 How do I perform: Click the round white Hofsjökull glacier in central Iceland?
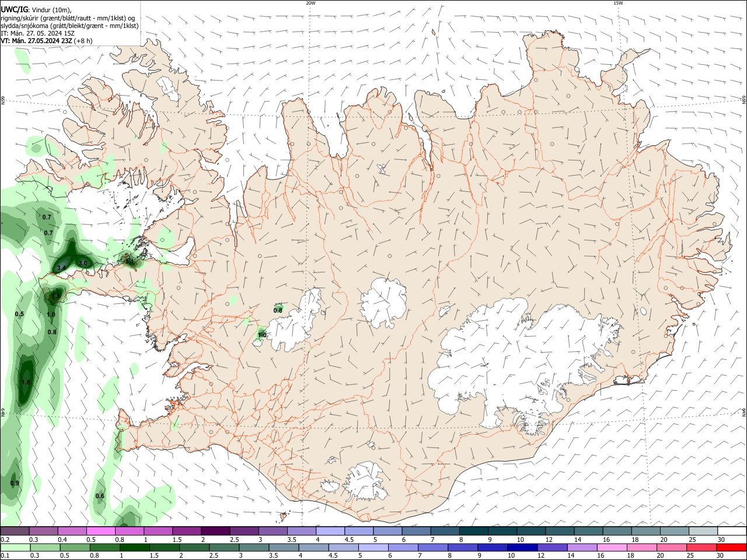click(x=383, y=302)
